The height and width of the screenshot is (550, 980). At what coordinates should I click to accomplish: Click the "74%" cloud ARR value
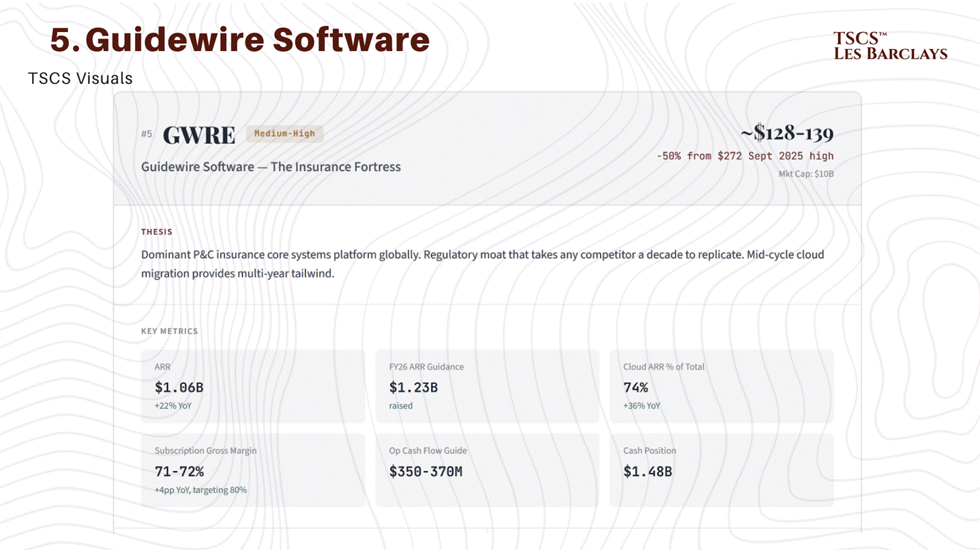tap(636, 388)
